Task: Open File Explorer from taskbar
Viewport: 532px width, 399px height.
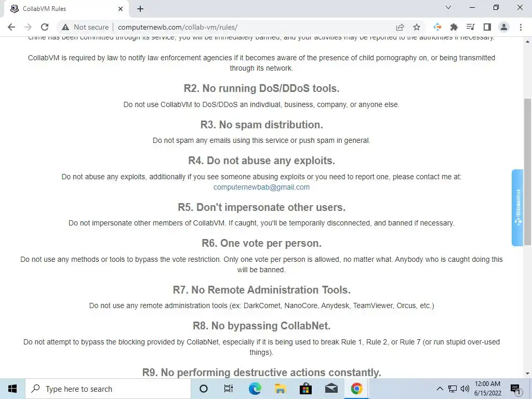Action: pos(280,389)
